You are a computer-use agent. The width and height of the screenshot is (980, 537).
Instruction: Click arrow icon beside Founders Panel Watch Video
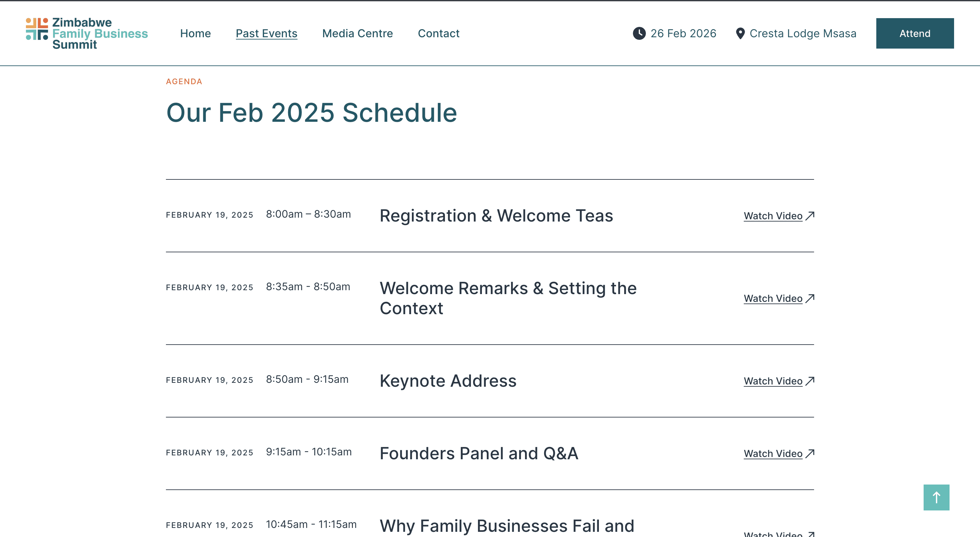(810, 453)
